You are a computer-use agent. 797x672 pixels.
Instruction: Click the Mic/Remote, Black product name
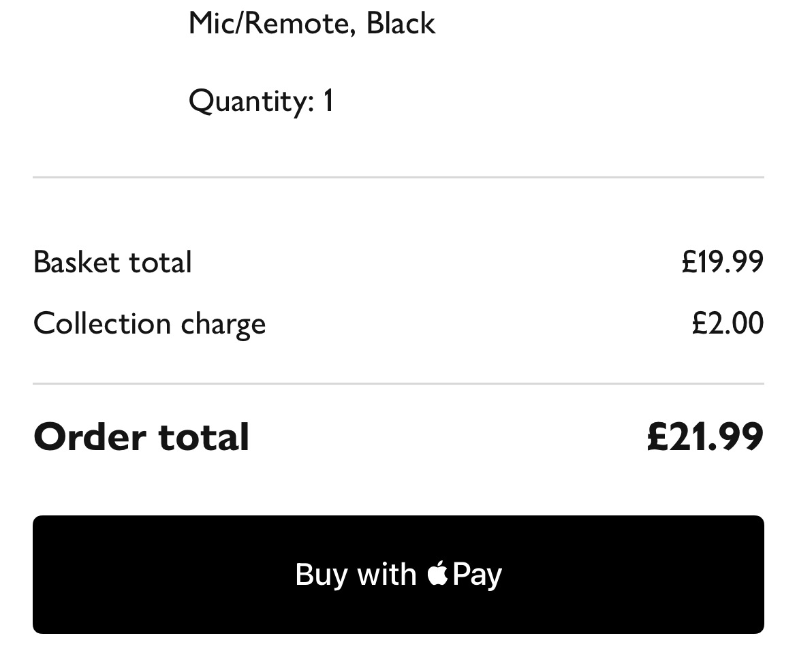(312, 22)
